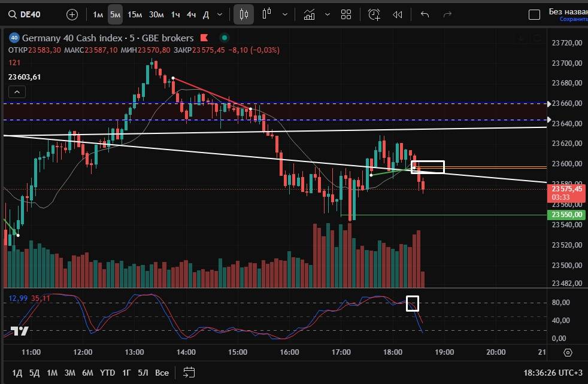
Task: Click the DE40 symbol search
Action: [29, 14]
